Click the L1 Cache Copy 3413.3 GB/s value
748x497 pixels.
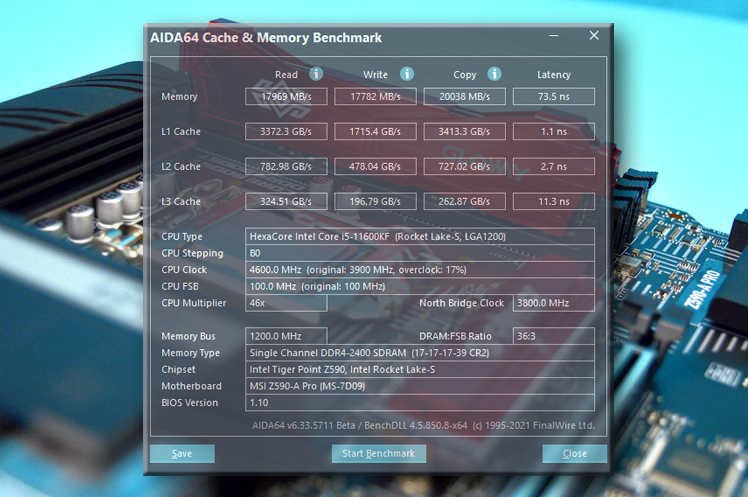click(x=465, y=131)
